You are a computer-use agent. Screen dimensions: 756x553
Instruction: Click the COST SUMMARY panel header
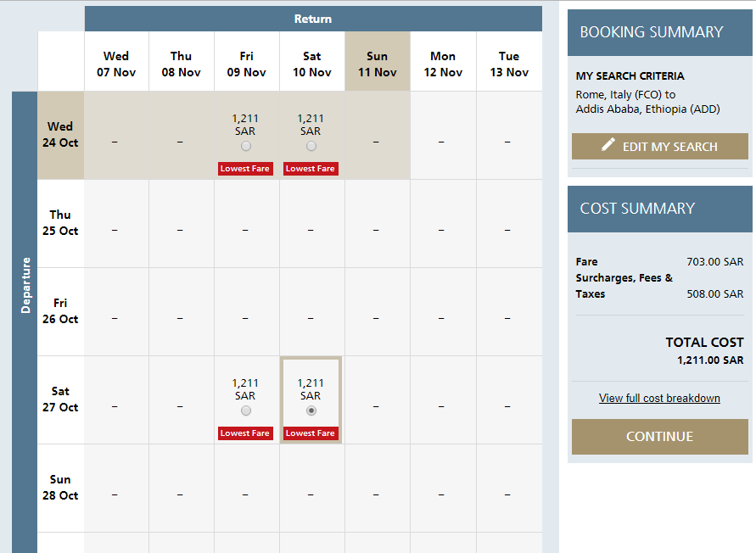(659, 209)
